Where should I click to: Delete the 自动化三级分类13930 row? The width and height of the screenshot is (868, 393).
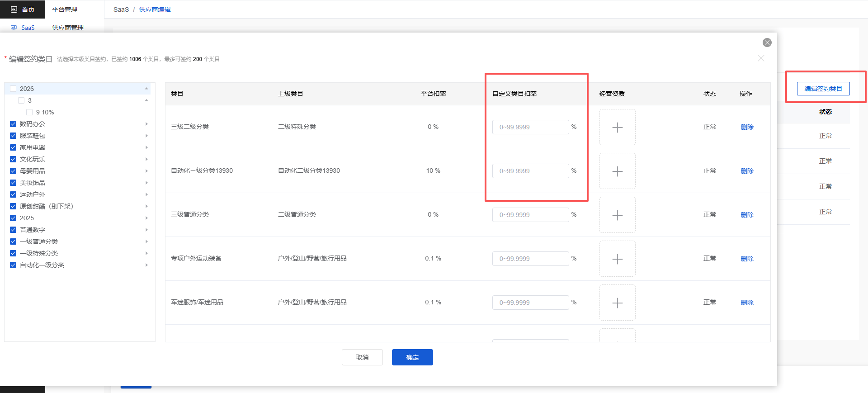pyautogui.click(x=747, y=171)
